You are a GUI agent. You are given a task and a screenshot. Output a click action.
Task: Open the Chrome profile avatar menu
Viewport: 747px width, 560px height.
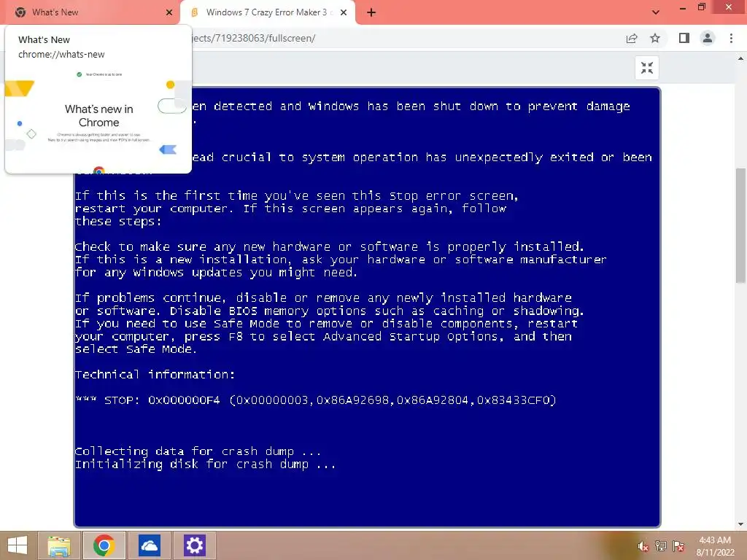tap(708, 38)
